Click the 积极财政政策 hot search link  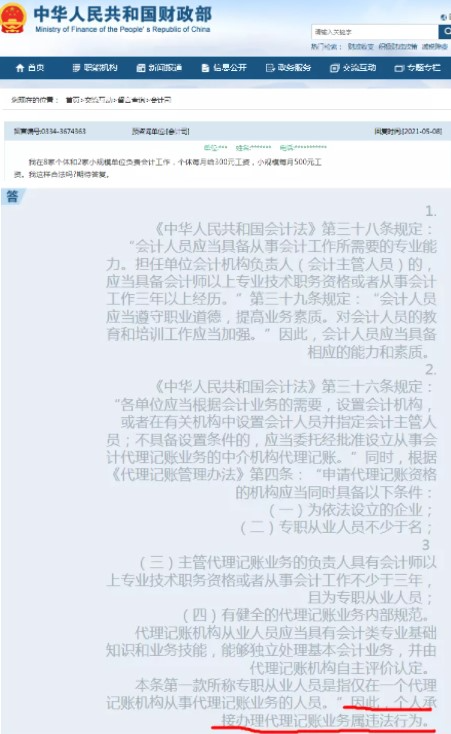point(398,46)
